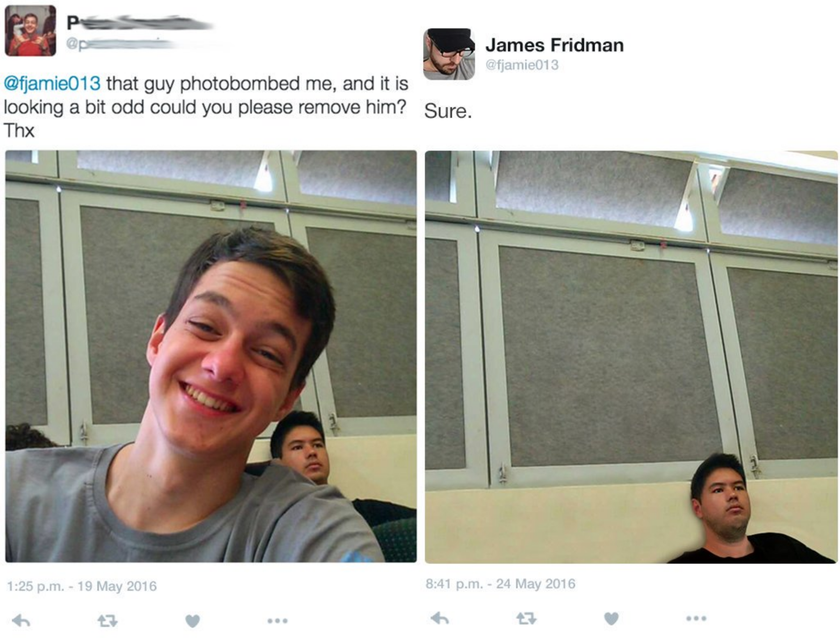Retweet James Fridman's tweet

526,618
